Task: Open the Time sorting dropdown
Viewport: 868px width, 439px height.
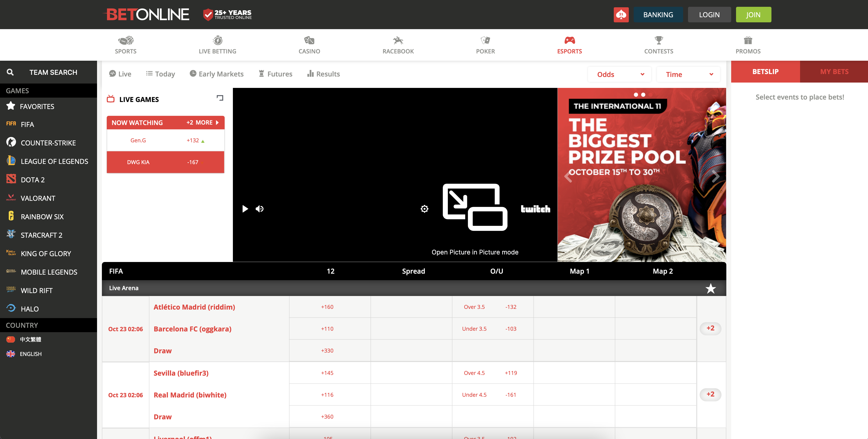Action: coord(688,74)
